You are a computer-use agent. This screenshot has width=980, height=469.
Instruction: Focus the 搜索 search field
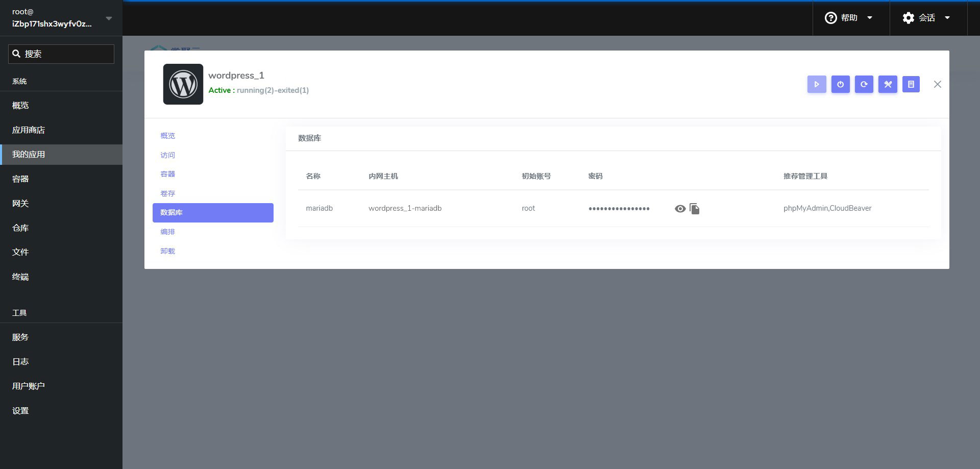coord(61,54)
